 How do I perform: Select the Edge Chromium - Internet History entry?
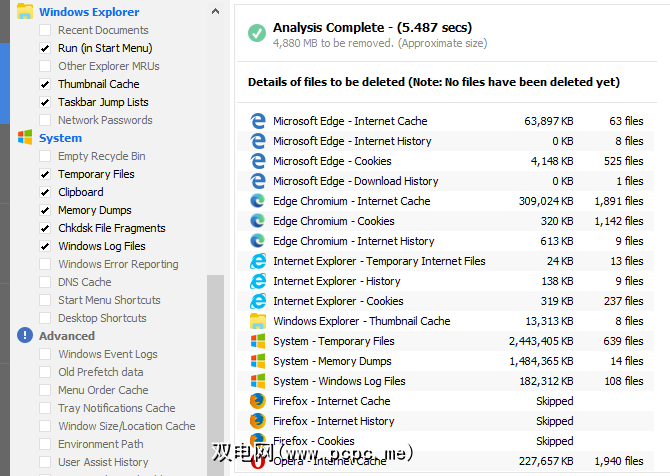[x=353, y=241]
